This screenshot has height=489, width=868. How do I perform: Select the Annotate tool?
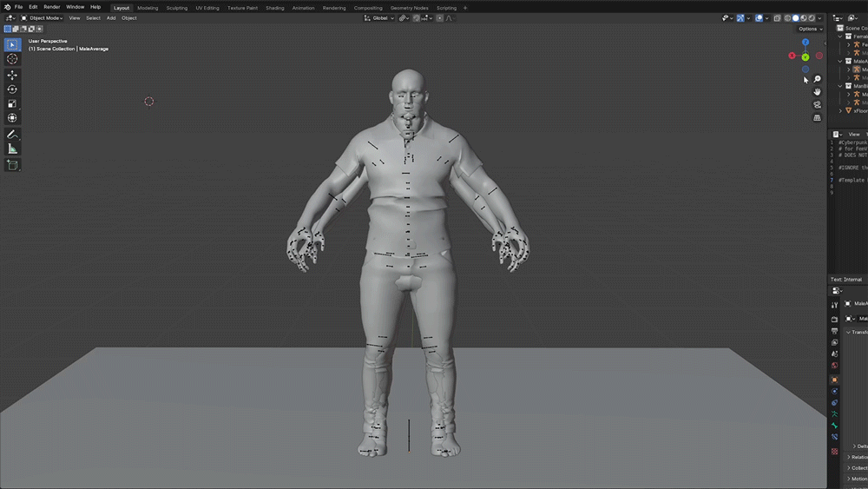[x=12, y=135]
